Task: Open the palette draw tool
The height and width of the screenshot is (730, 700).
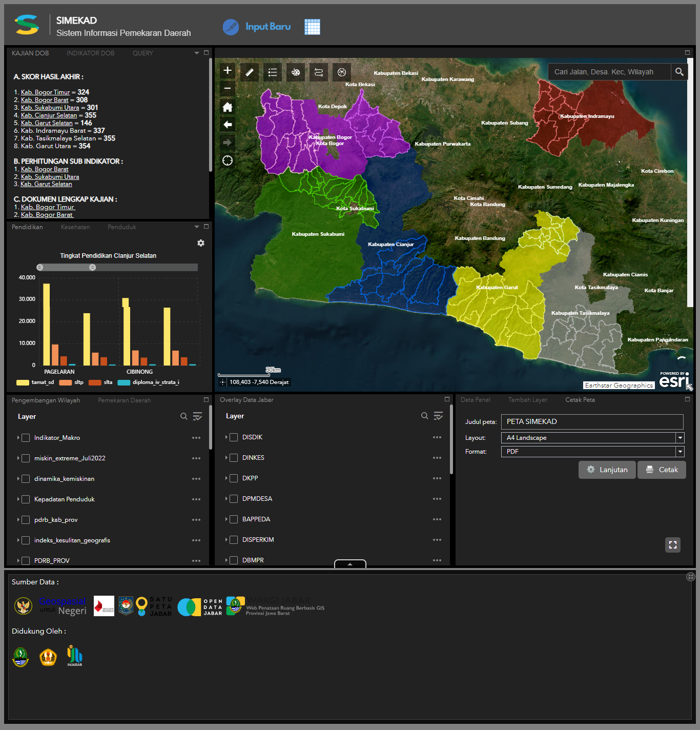Action: point(296,72)
